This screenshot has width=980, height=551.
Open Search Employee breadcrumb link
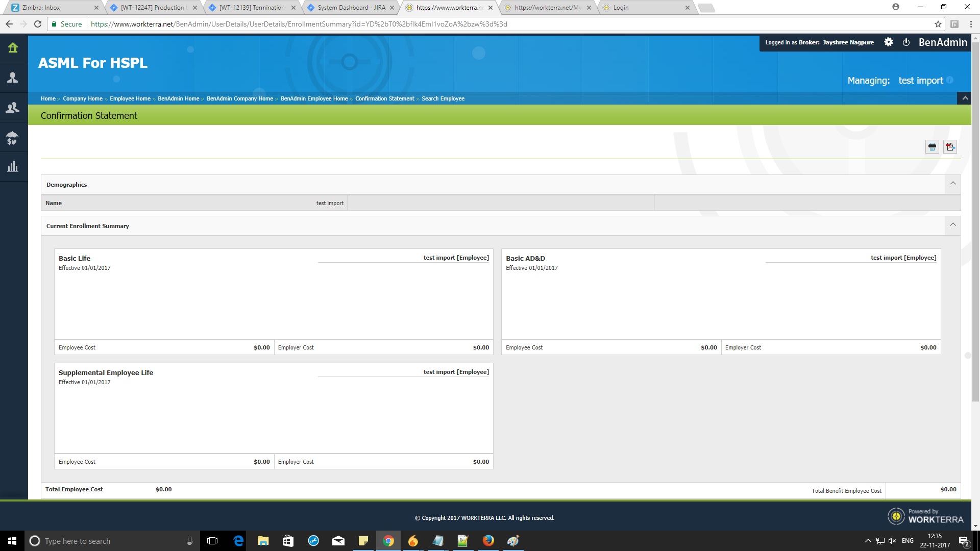pos(443,98)
